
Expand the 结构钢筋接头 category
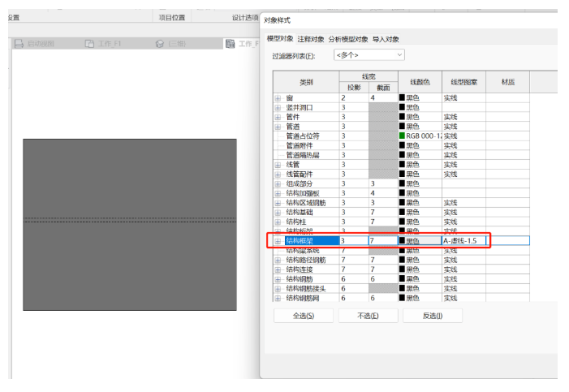point(278,289)
